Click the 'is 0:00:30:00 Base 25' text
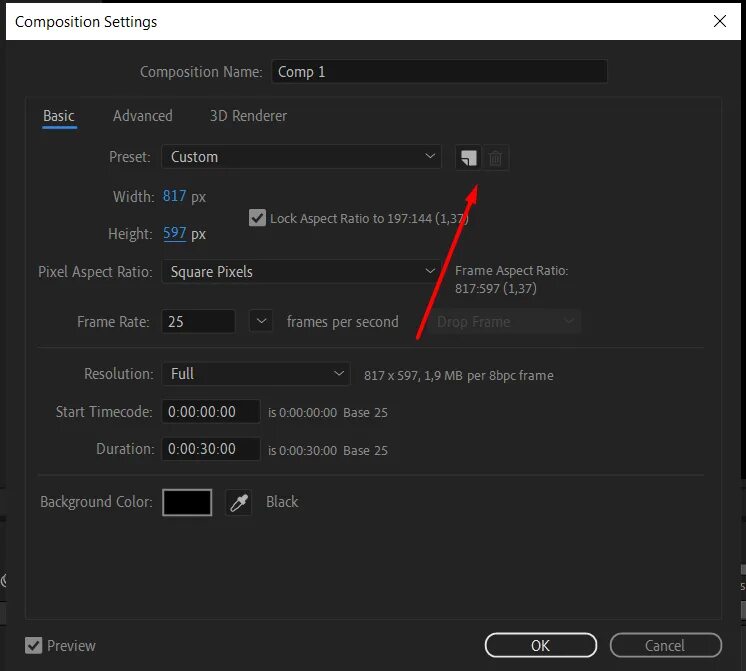Screen dimensions: 746x671 click(x=328, y=450)
